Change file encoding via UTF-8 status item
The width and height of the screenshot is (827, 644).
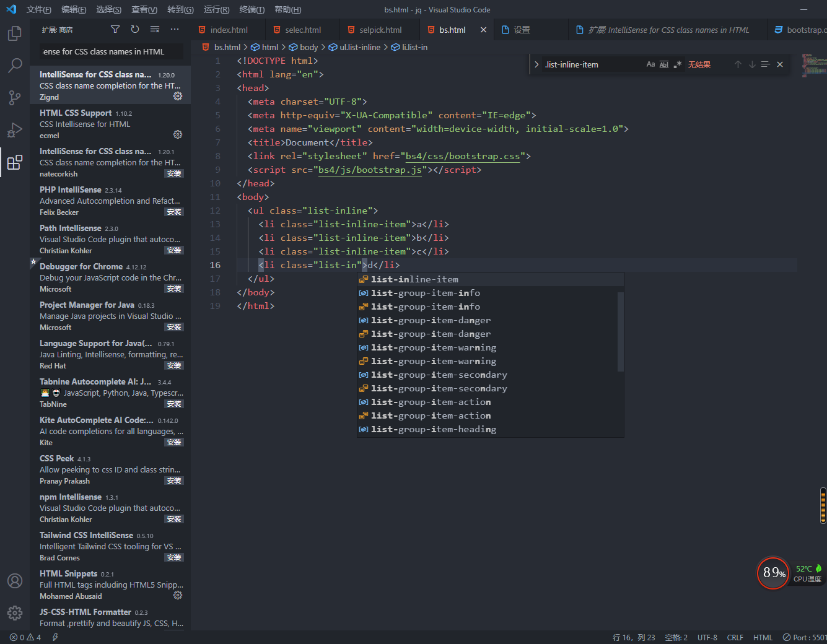click(x=707, y=637)
